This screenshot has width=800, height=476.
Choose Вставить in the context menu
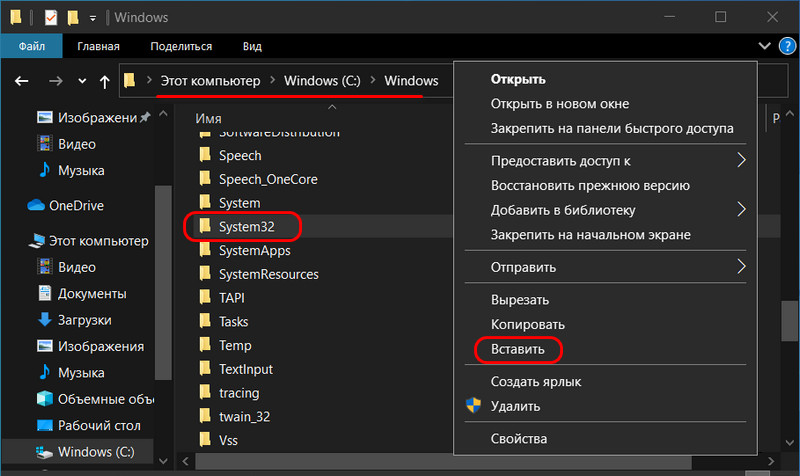(x=605, y=349)
